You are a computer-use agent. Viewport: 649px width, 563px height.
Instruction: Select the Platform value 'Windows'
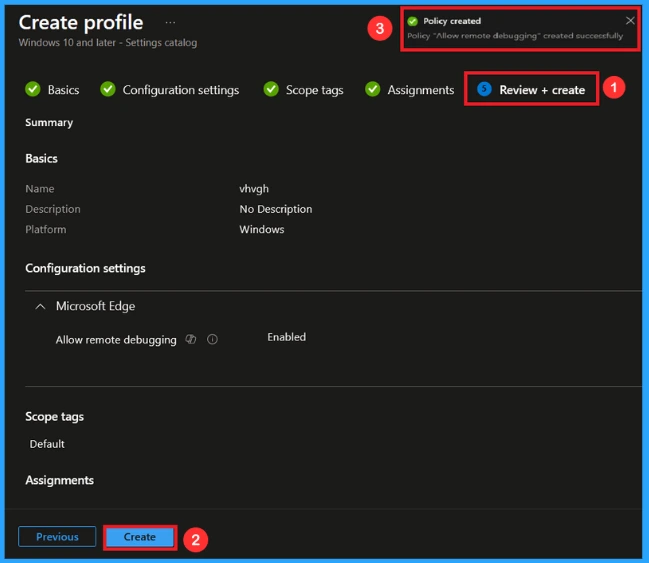pyautogui.click(x=262, y=229)
